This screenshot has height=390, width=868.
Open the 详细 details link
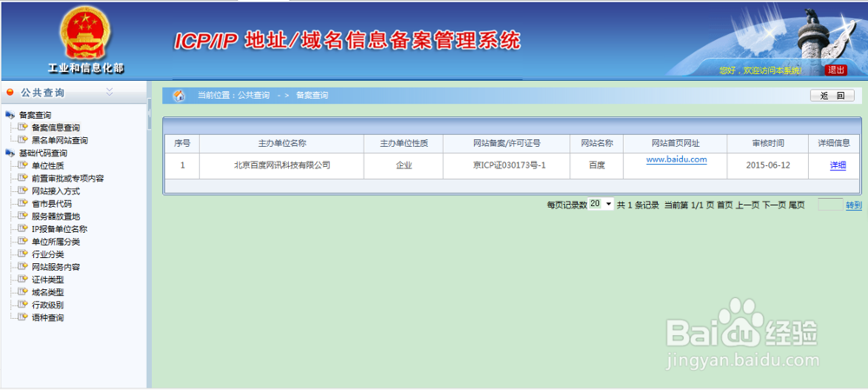[838, 165]
